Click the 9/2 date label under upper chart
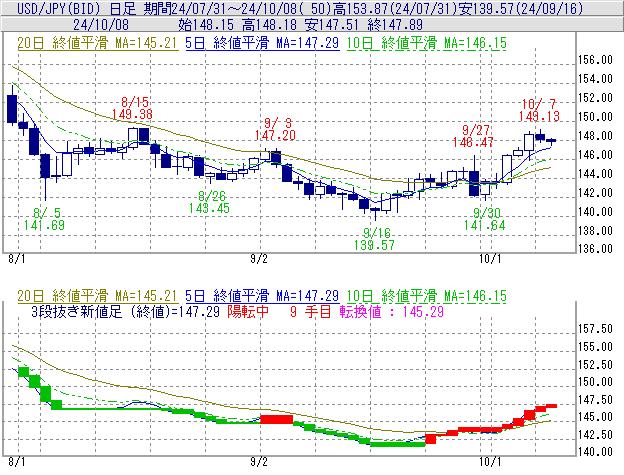The width and height of the screenshot is (624, 475). pyautogui.click(x=259, y=259)
